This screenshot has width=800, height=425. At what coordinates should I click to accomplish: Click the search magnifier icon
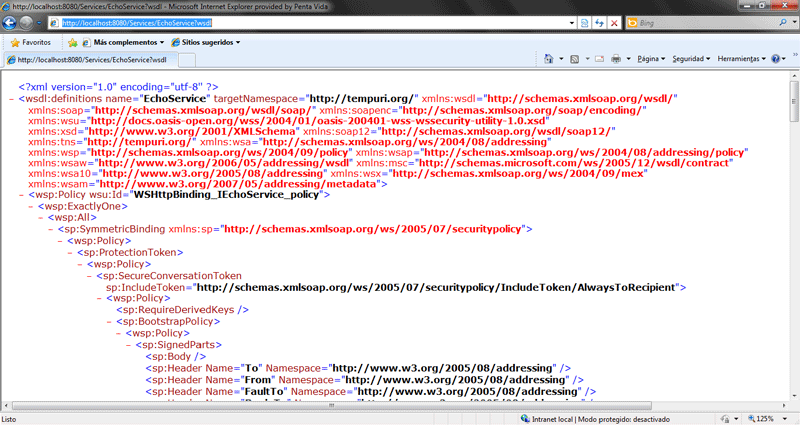coord(783,23)
